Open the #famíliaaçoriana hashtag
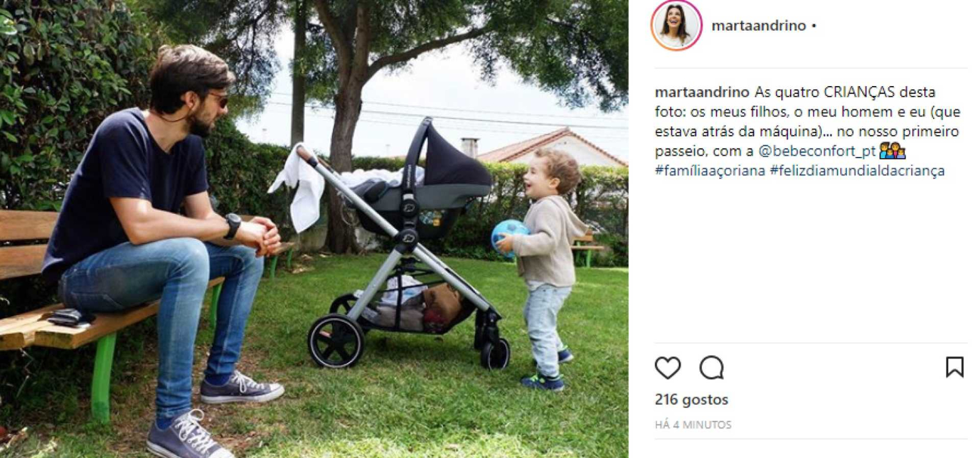980x458 pixels. (710, 170)
